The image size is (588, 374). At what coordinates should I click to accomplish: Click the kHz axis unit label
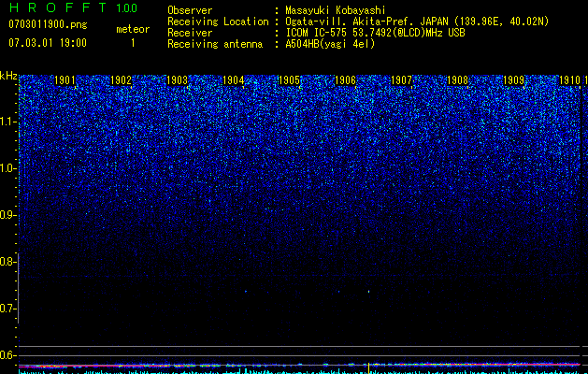click(x=8, y=76)
